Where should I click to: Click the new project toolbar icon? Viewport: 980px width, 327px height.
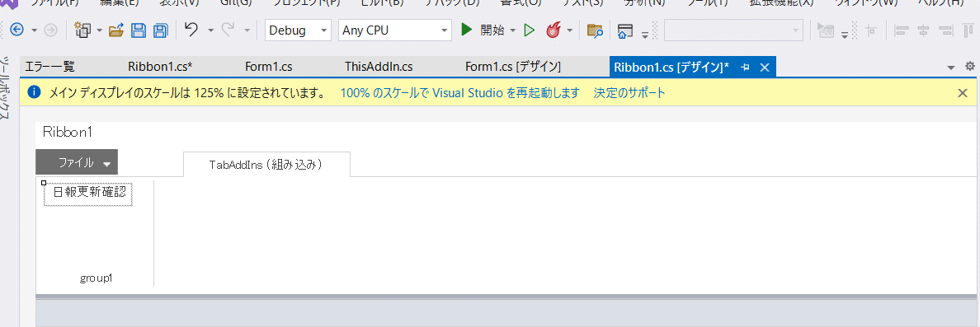(82, 30)
